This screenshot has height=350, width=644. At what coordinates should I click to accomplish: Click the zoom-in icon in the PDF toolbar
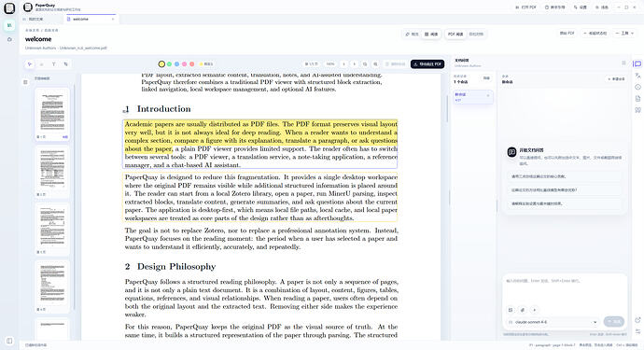click(355, 64)
